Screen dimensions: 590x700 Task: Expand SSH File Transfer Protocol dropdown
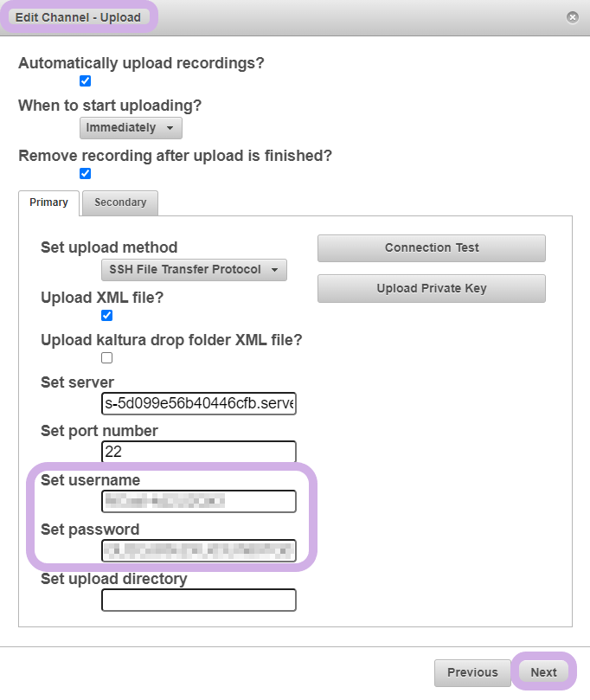[x=194, y=270]
